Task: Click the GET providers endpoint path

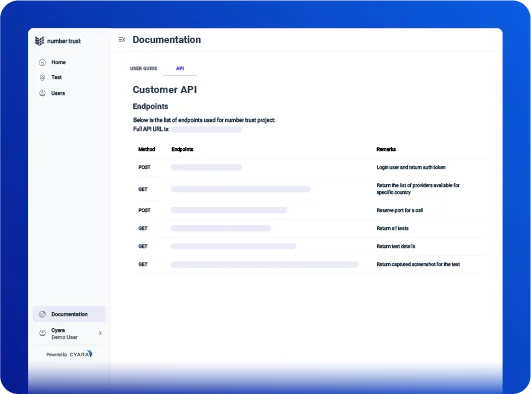Action: (240, 189)
